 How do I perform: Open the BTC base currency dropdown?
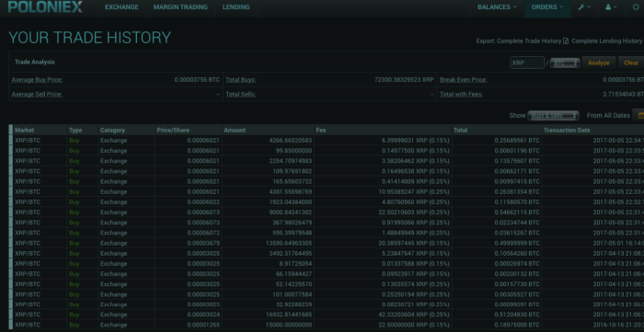[x=565, y=63]
